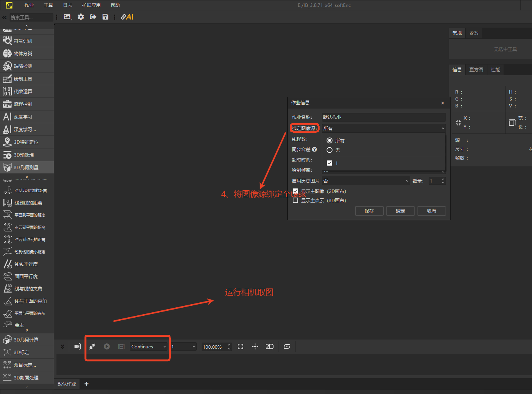
Task: Click the 搜索工具 search field
Action: point(31,17)
